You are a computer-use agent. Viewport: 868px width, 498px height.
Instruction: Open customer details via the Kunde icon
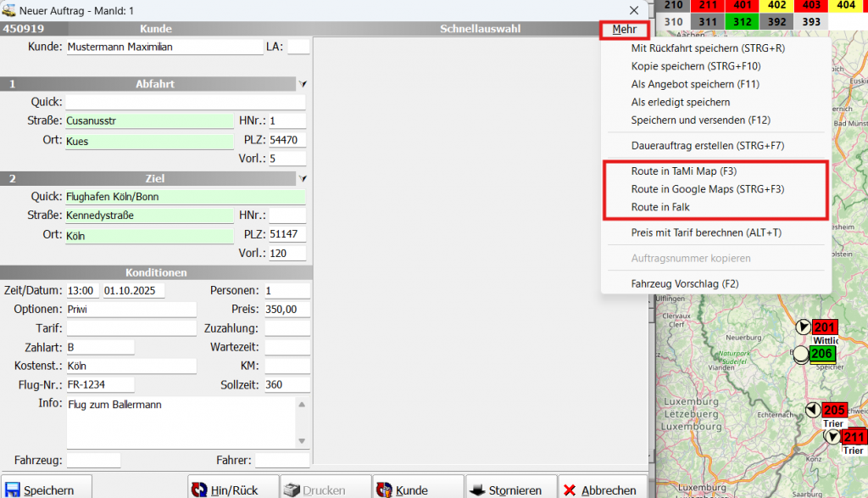[384, 490]
